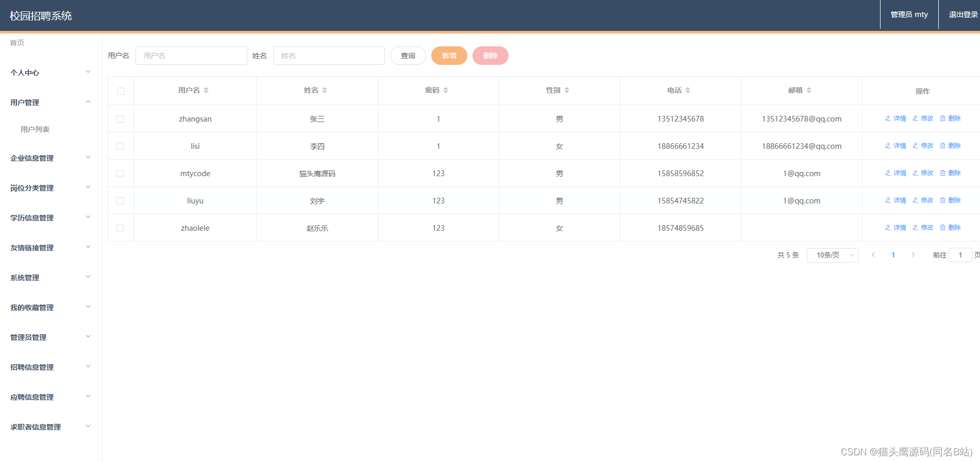980x462 pixels.
Task: Focus the 前往 page jump input
Action: [x=960, y=255]
